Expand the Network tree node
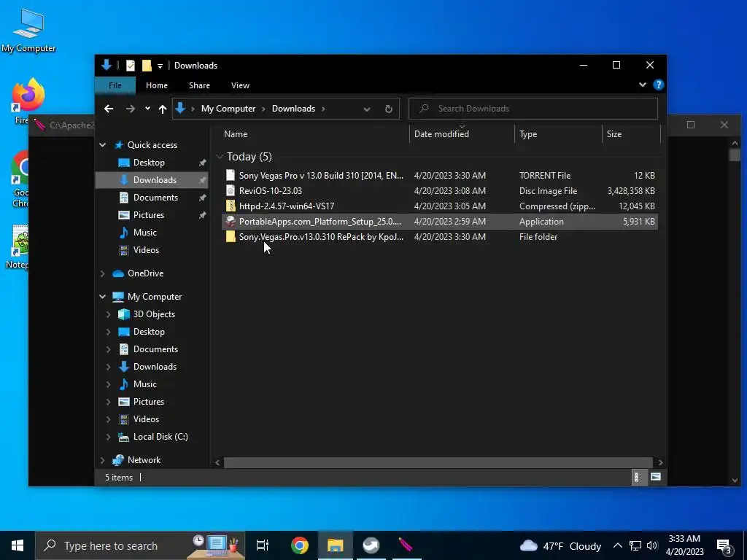 [102, 460]
